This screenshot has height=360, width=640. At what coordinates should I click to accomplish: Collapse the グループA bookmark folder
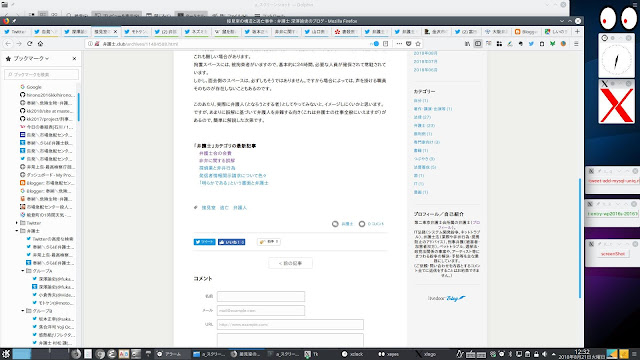point(23,271)
